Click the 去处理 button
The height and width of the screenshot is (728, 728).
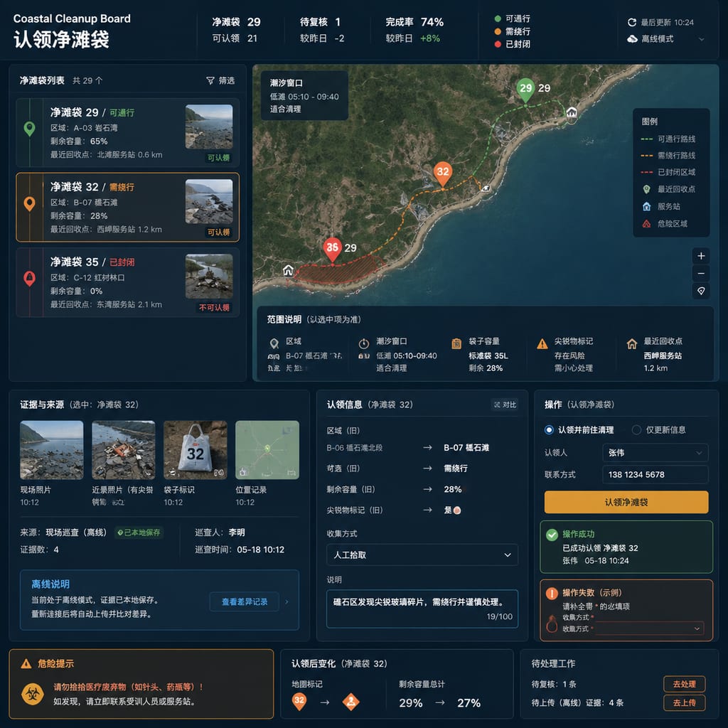[x=685, y=684]
